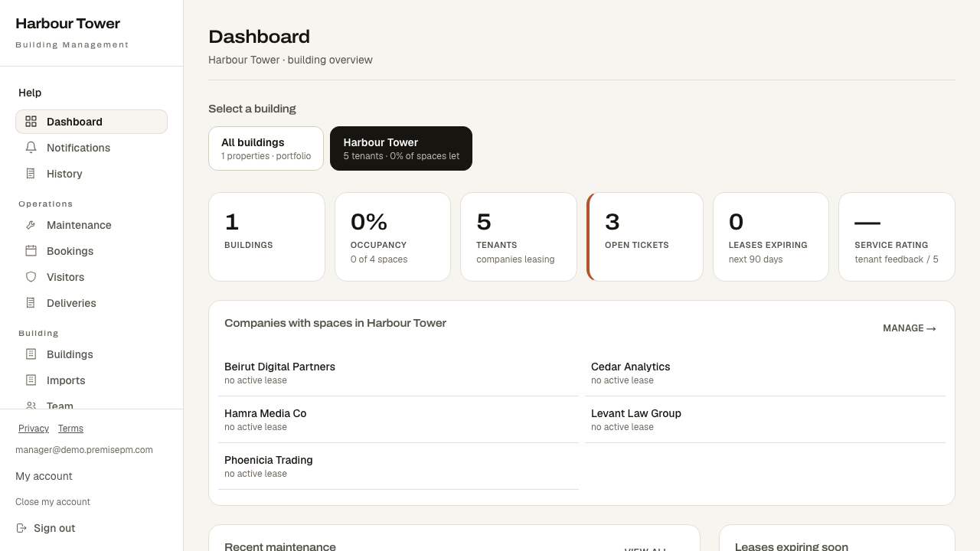
Task: Select Cedar Analytics company row
Action: coord(765,373)
